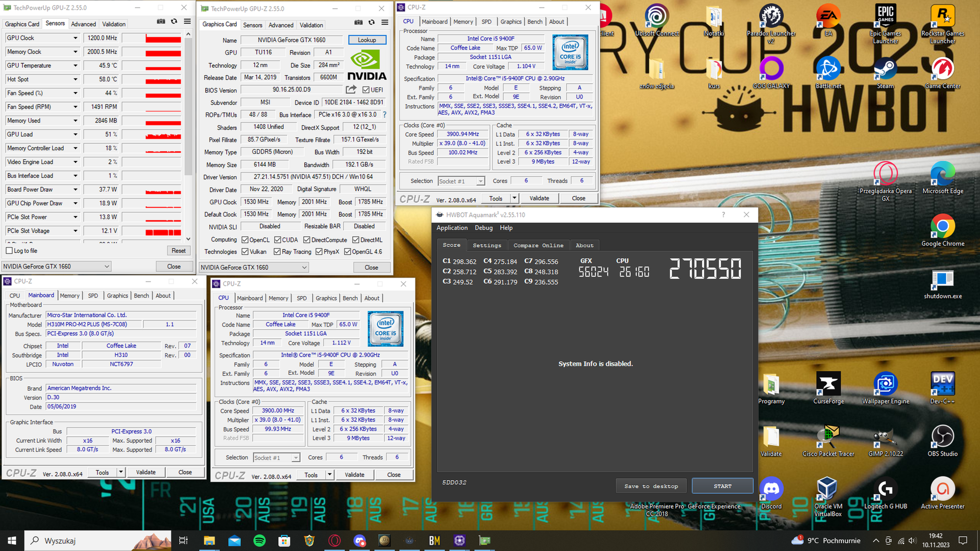Screen dimensions: 980x551
Task: Click camera icon in GPU-Z Graphics Card window
Action: click(358, 22)
